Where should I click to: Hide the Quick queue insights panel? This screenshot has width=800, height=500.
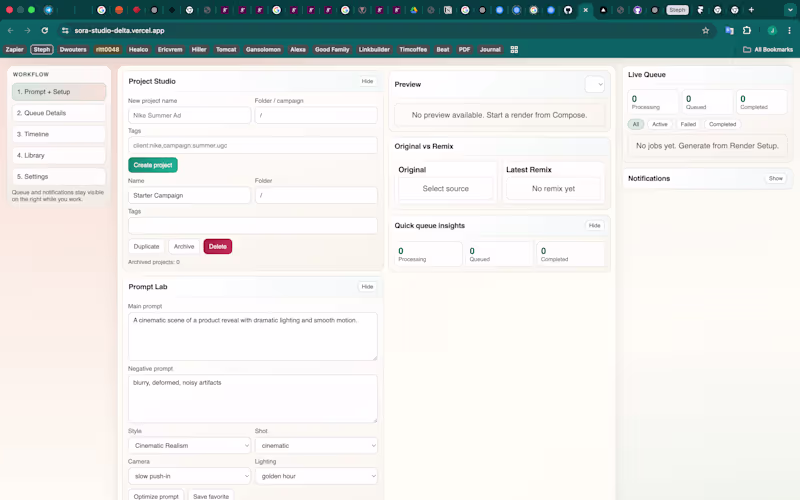coord(594,226)
